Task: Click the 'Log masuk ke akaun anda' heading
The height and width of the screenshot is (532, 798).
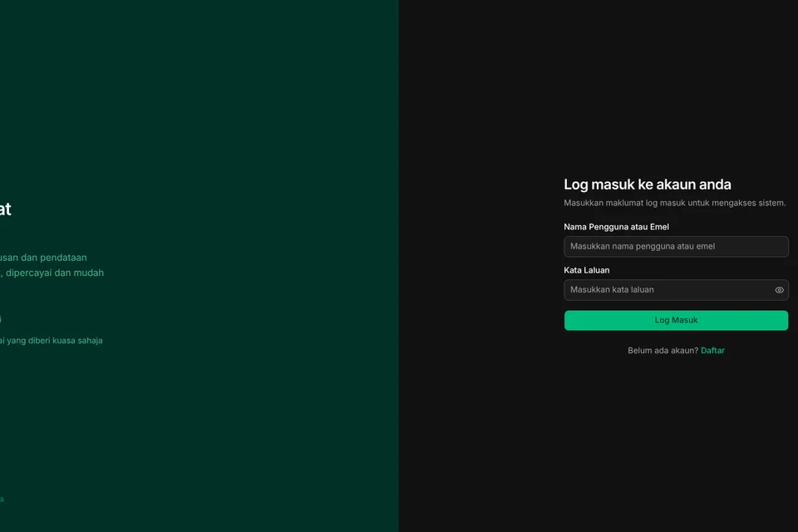Action: [x=647, y=185]
